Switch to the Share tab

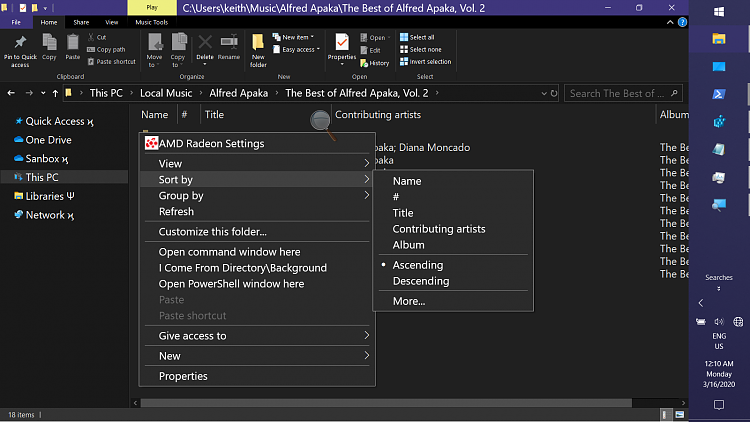pyautogui.click(x=81, y=22)
